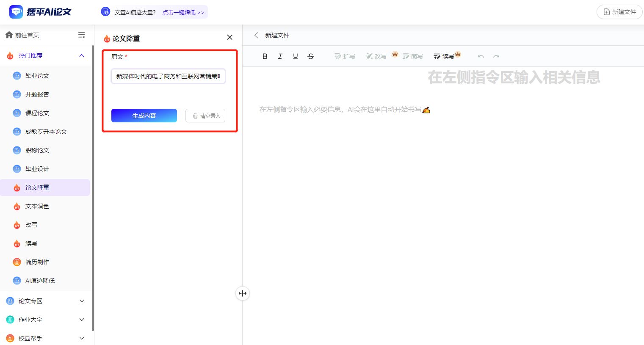Click the redo arrow

496,56
